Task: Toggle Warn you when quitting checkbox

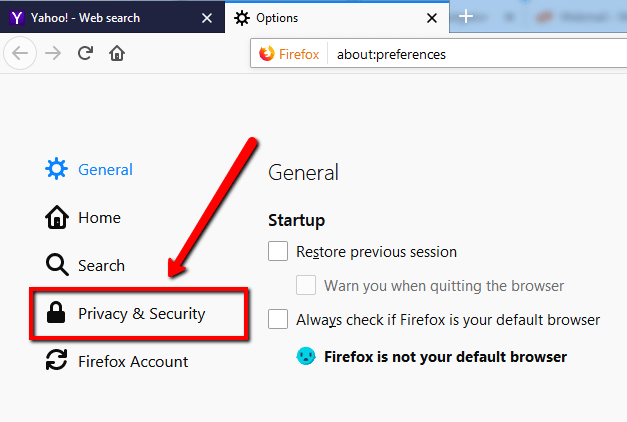Action: point(306,285)
